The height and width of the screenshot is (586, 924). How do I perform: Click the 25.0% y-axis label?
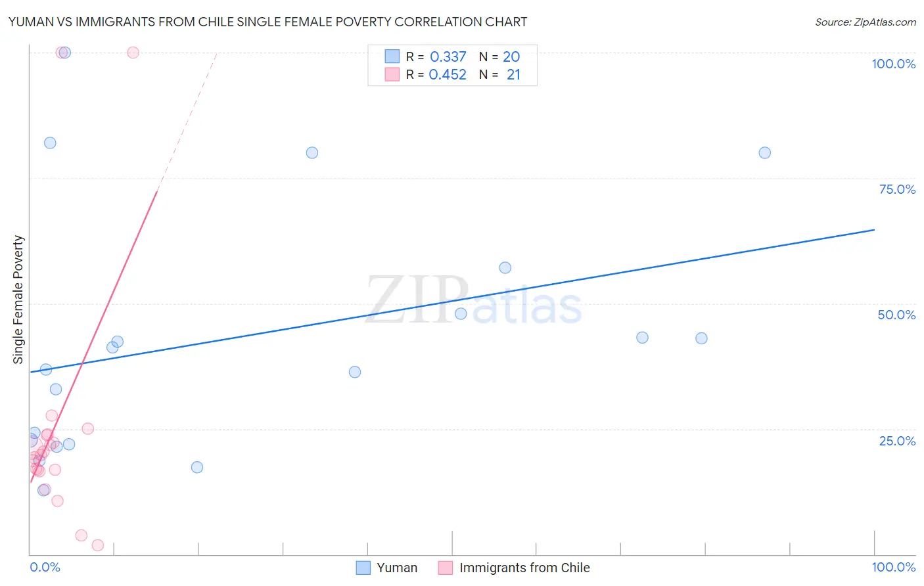point(897,440)
